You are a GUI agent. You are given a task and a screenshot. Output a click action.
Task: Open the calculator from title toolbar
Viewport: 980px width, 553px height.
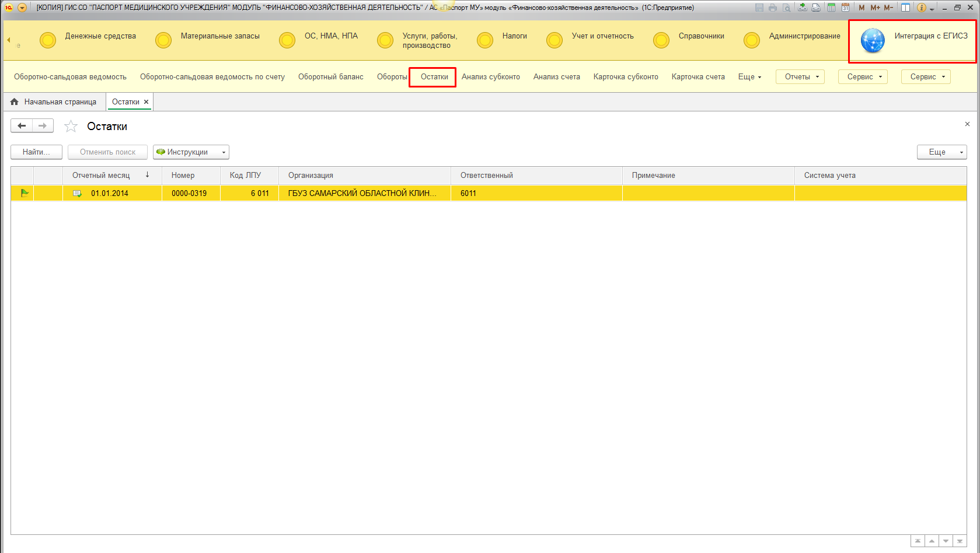pos(831,8)
